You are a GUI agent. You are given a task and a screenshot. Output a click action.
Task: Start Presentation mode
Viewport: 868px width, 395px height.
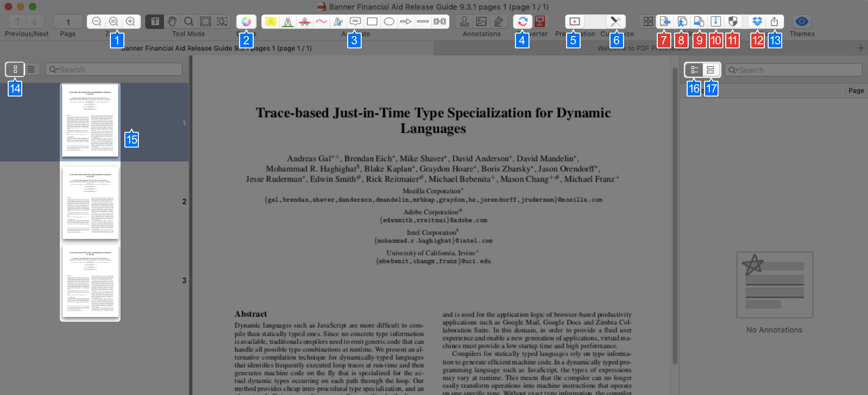pos(575,22)
